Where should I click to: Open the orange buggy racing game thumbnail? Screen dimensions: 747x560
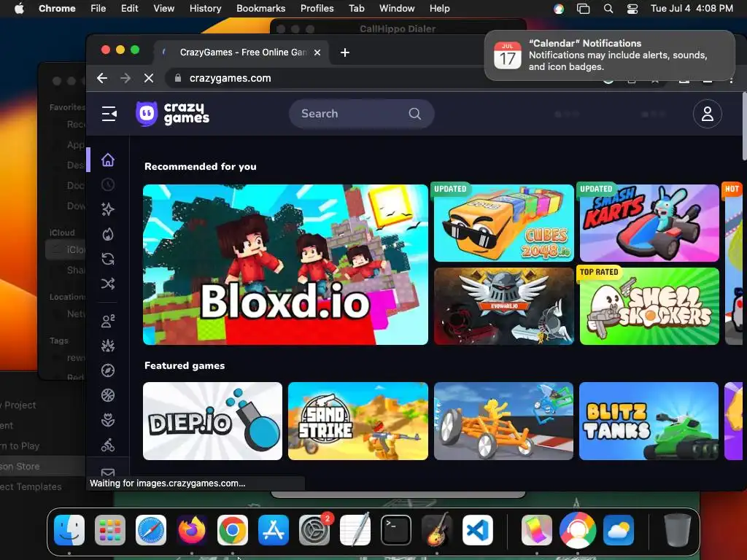click(x=503, y=421)
